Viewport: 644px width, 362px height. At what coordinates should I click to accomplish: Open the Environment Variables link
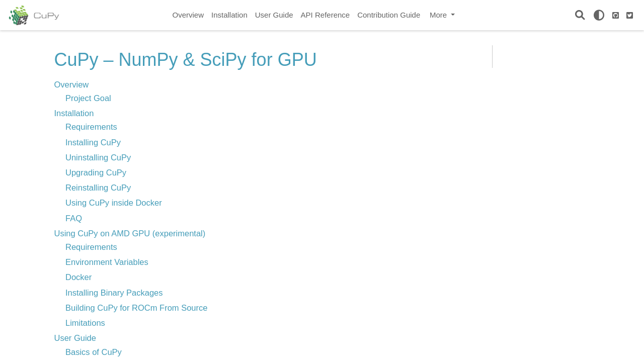107,262
